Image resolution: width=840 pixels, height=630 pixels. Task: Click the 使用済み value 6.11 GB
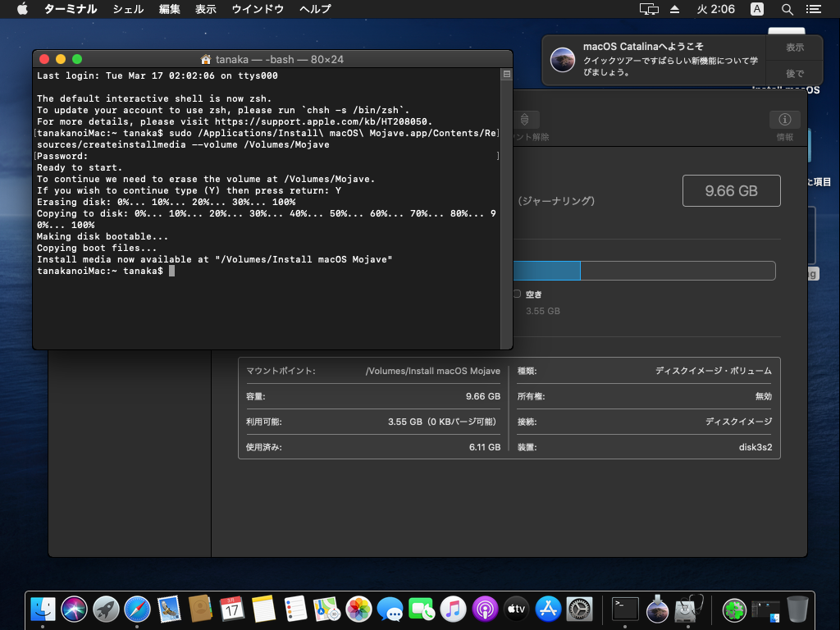click(485, 447)
